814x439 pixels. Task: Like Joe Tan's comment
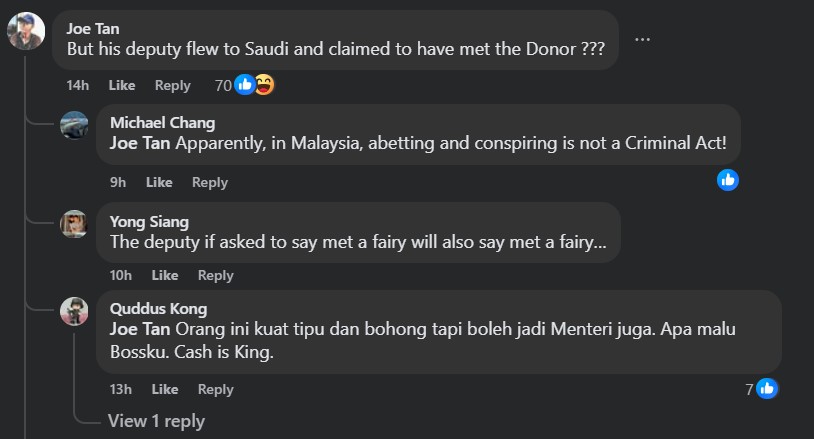121,85
